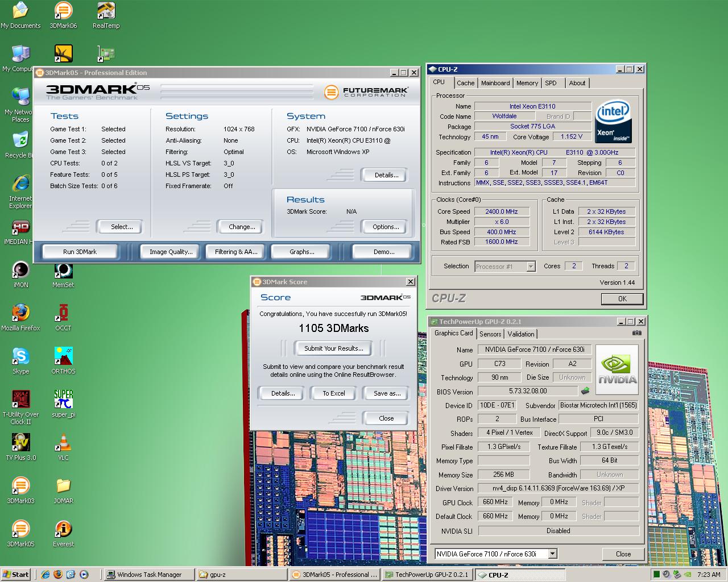Click the NVIDIA logo in GPU-Z
The image size is (728, 582).
[x=617, y=370]
